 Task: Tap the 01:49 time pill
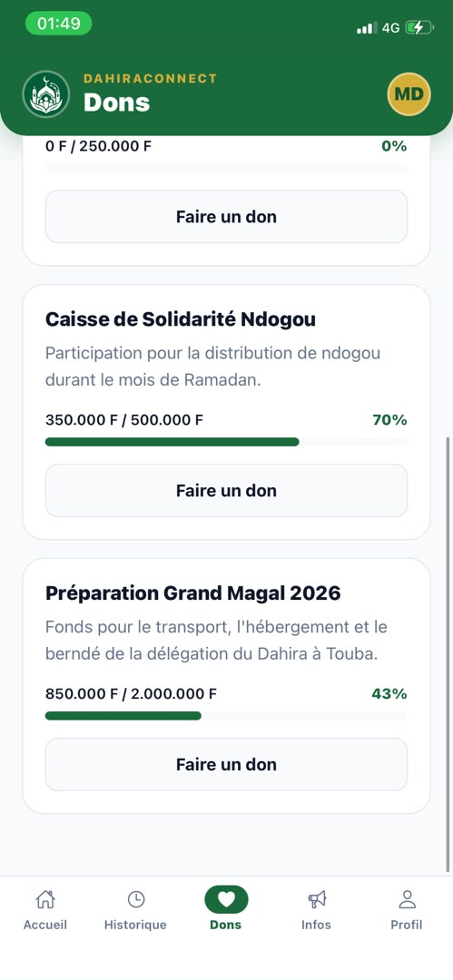59,24
